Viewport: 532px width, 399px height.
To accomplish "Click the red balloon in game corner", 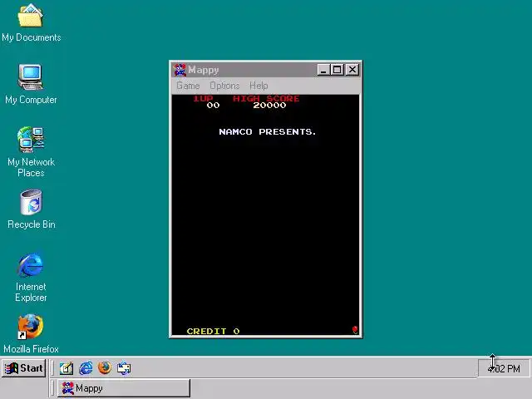I will click(355, 329).
